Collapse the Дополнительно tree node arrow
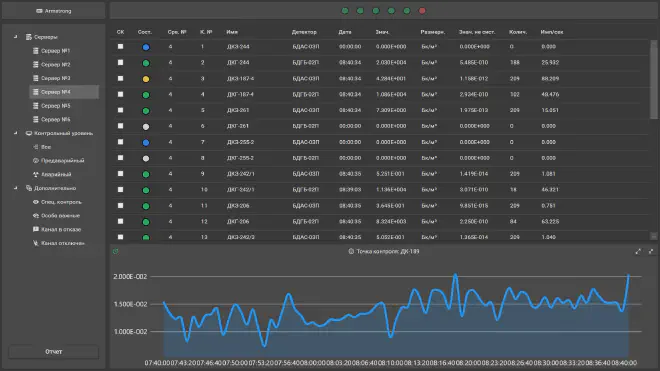 [16, 188]
